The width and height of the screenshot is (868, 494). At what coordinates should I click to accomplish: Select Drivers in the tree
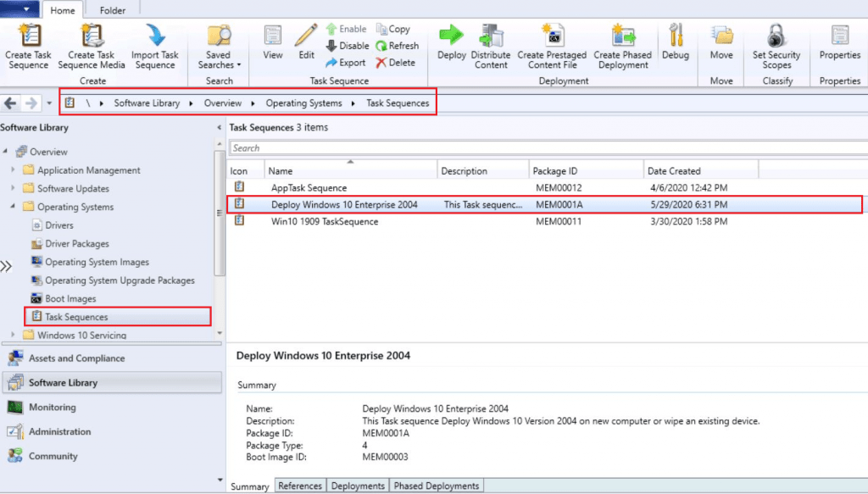[58, 225]
